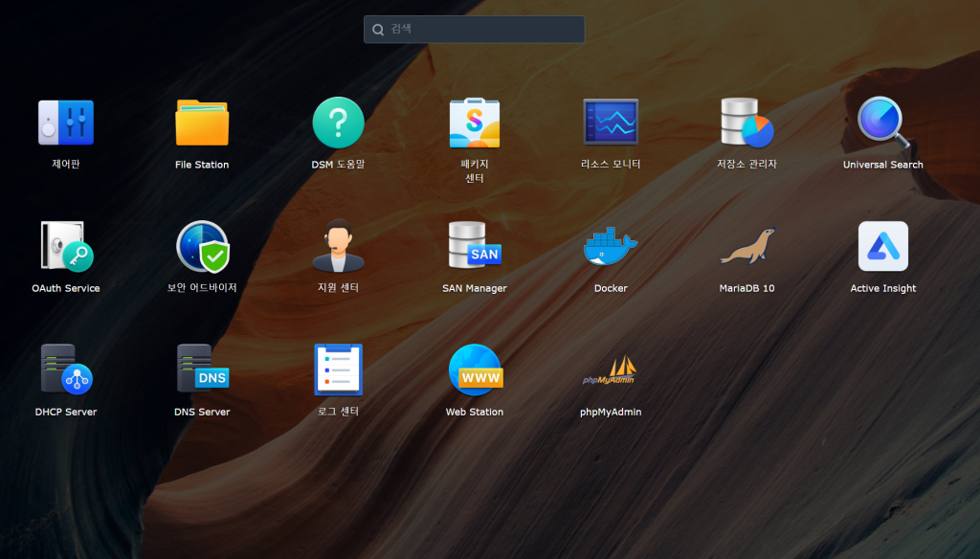Viewport: 980px width, 559px height.
Task: Launch 지원 센터 support center
Action: coord(338,247)
